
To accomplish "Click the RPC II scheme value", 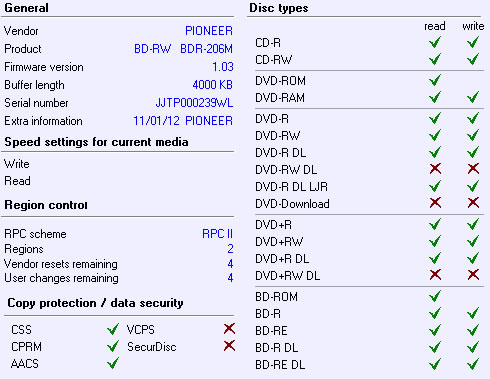I will [217, 234].
